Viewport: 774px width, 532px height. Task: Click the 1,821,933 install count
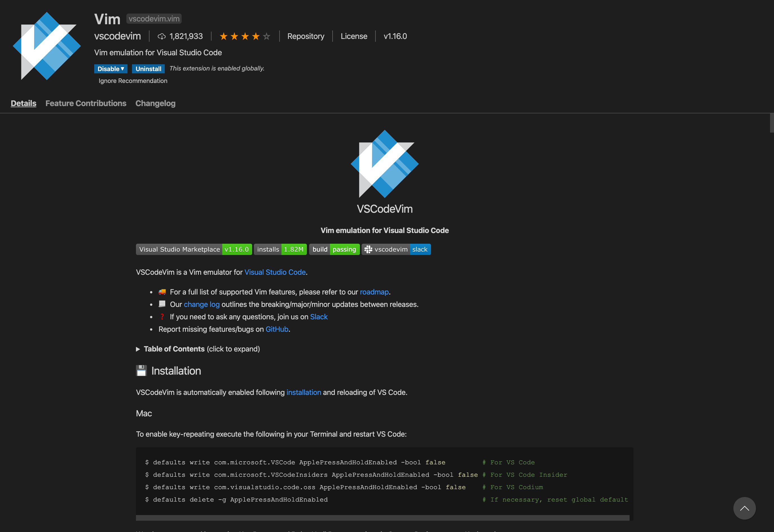click(186, 36)
